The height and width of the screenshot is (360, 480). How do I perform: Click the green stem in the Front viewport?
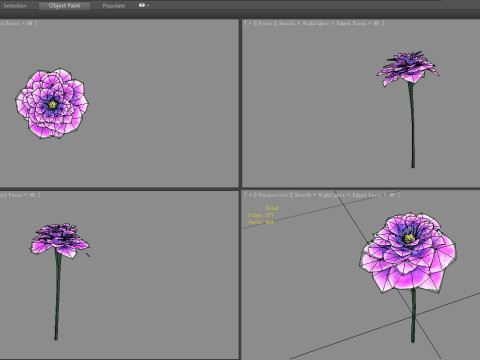412,125
